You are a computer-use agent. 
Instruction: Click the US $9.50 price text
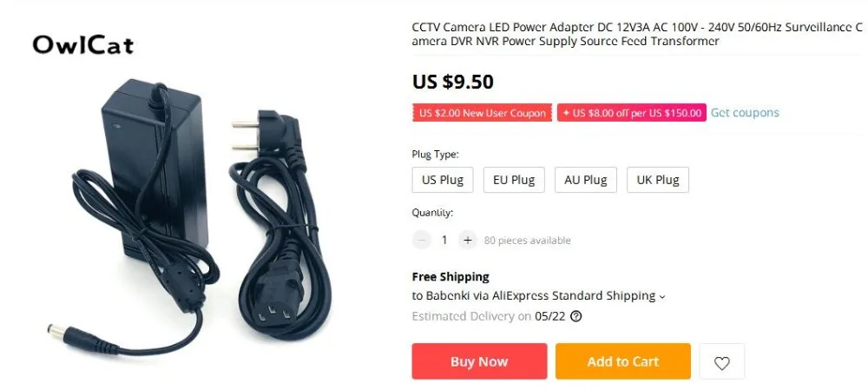453,82
